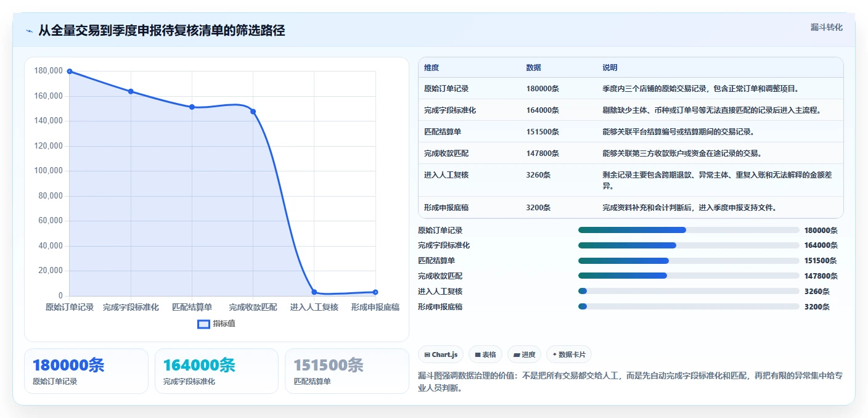Click the chart point for 匹配结算单
Screen dimensions: 868x418
192,107
